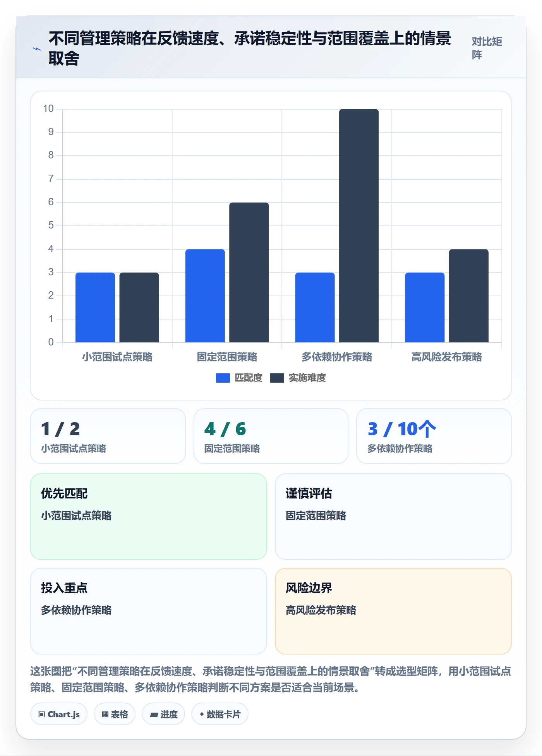Click the square icon in Chart.js chip
The height and width of the screenshot is (756, 542).
point(42,715)
